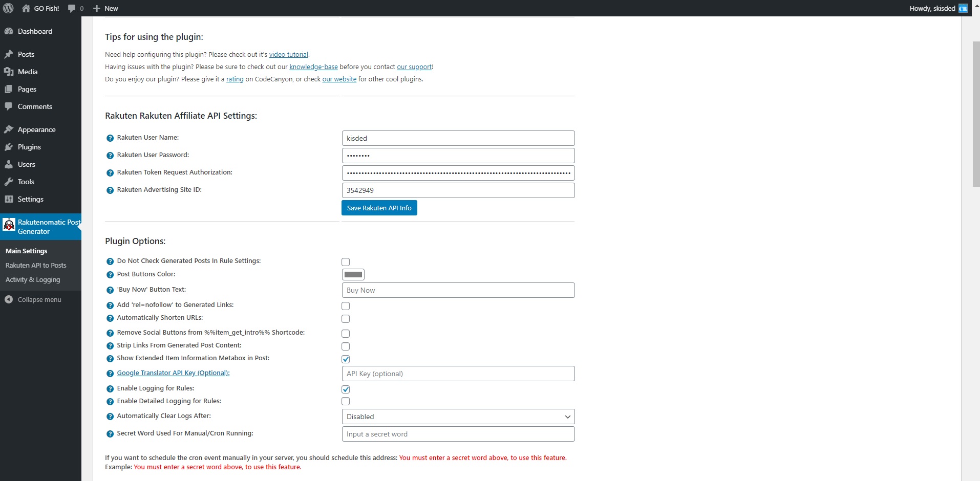Follow the our support link

pos(414,67)
